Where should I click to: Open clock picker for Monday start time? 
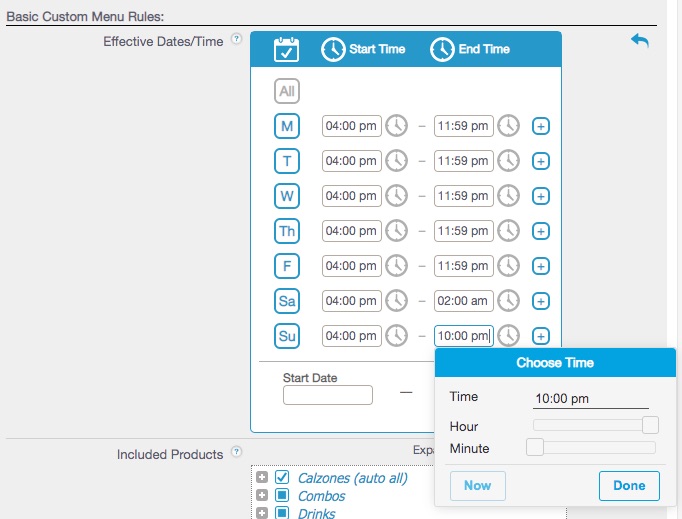(x=397, y=126)
